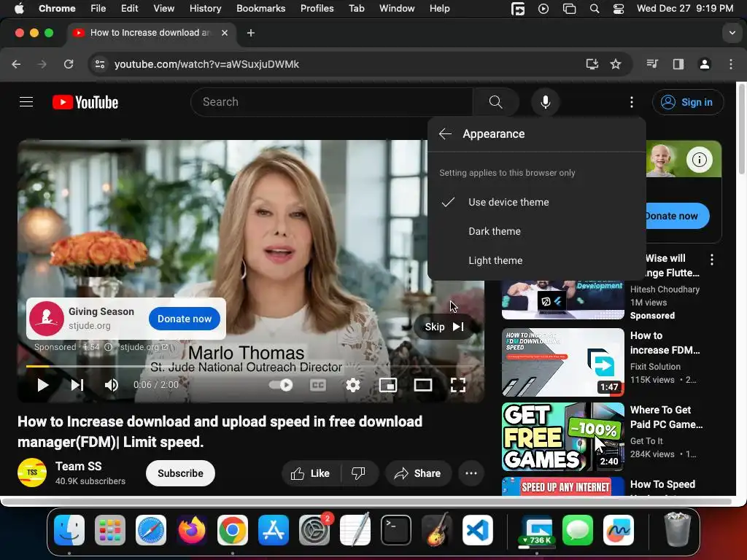Go back from Appearance menu

coord(445,134)
